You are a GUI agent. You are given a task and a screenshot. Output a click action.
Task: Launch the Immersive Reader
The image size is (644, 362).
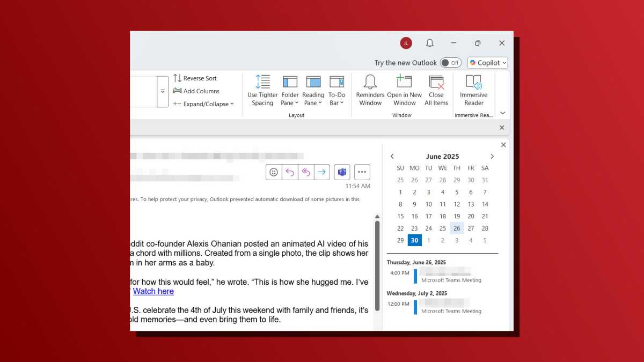point(473,91)
